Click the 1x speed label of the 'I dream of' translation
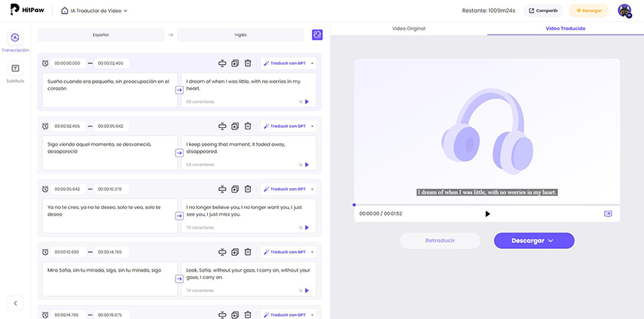The image size is (644, 319). click(301, 102)
